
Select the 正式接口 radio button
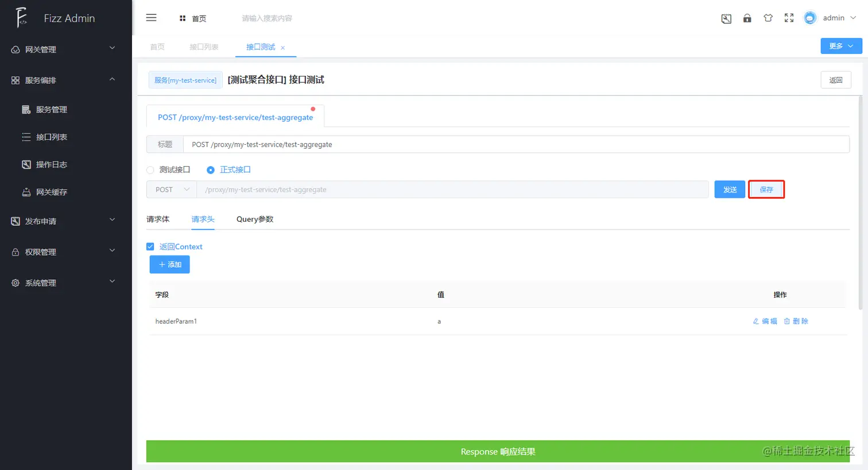click(x=211, y=170)
